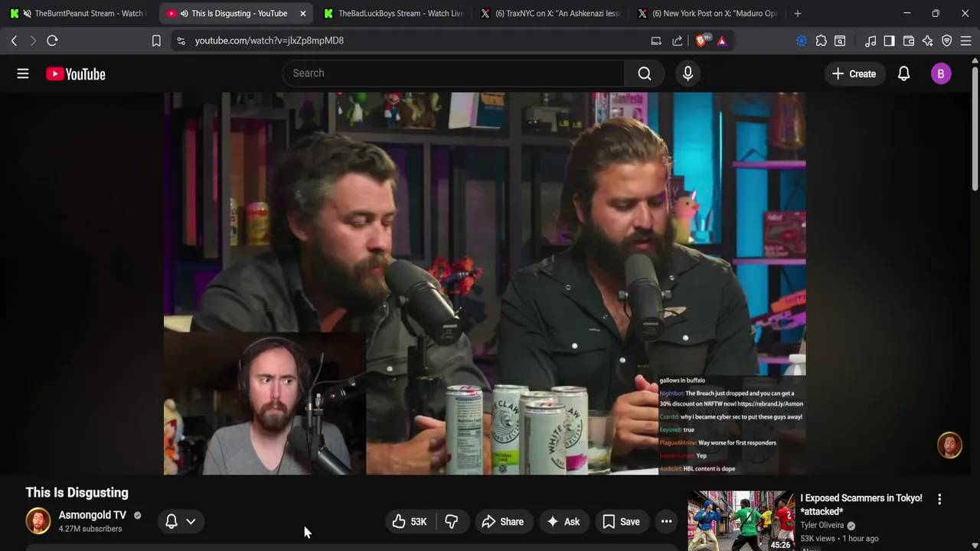Open Brave Wallet icon
The height and width of the screenshot is (551, 980).
point(909,41)
